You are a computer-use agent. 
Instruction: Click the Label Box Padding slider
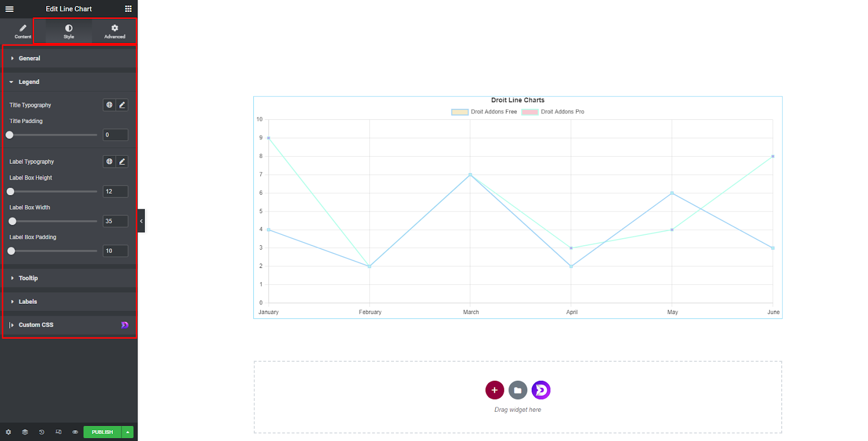click(53, 251)
